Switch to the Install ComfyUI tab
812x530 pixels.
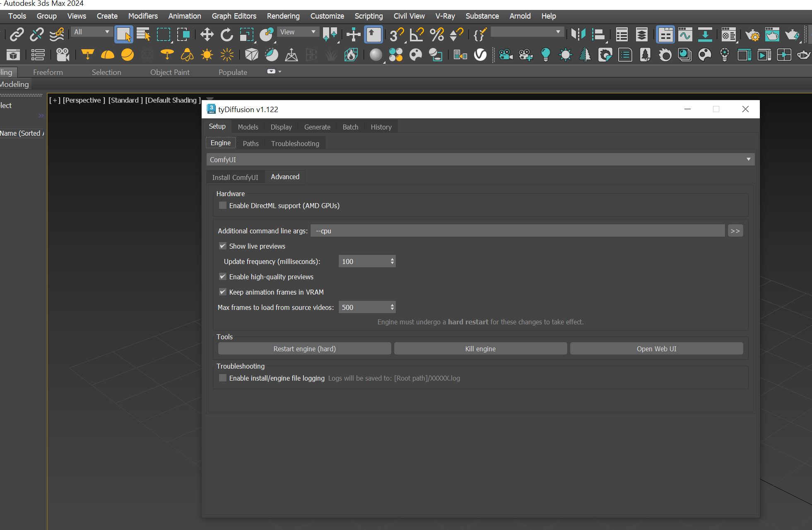click(x=235, y=177)
